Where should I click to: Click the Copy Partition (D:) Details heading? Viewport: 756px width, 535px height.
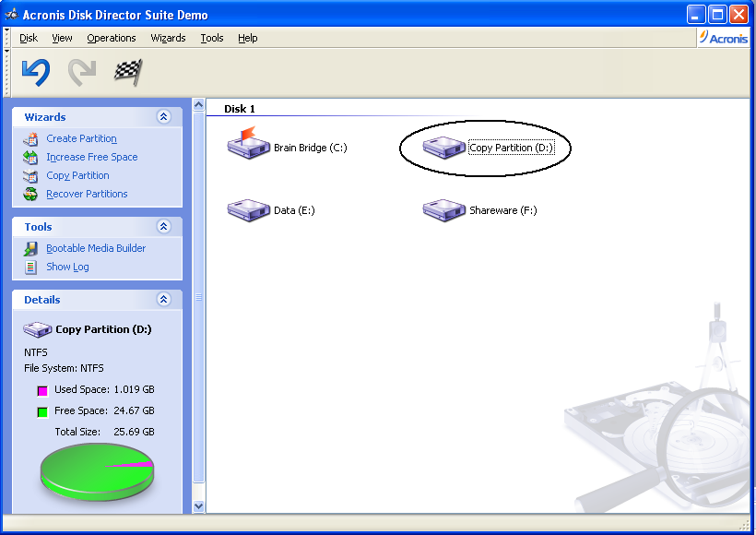(103, 329)
